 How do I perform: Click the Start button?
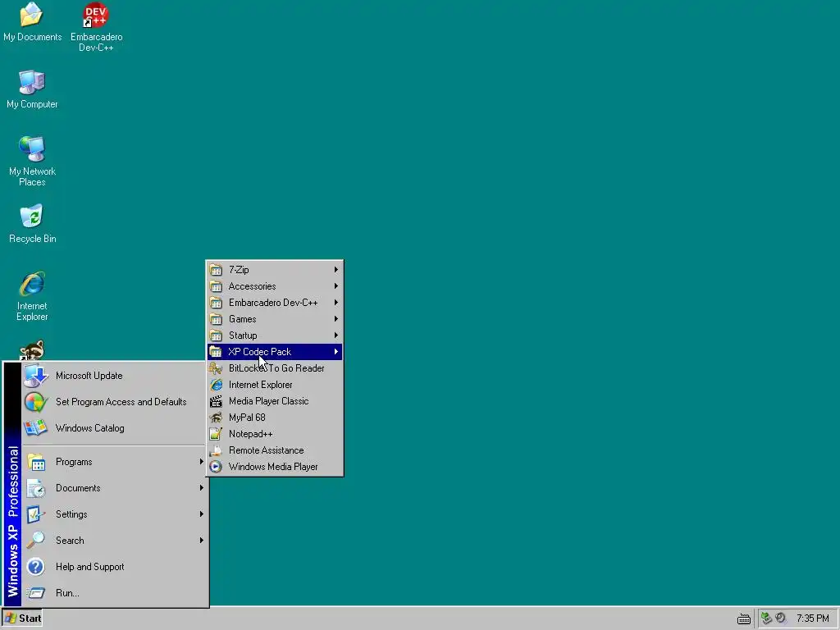22,619
